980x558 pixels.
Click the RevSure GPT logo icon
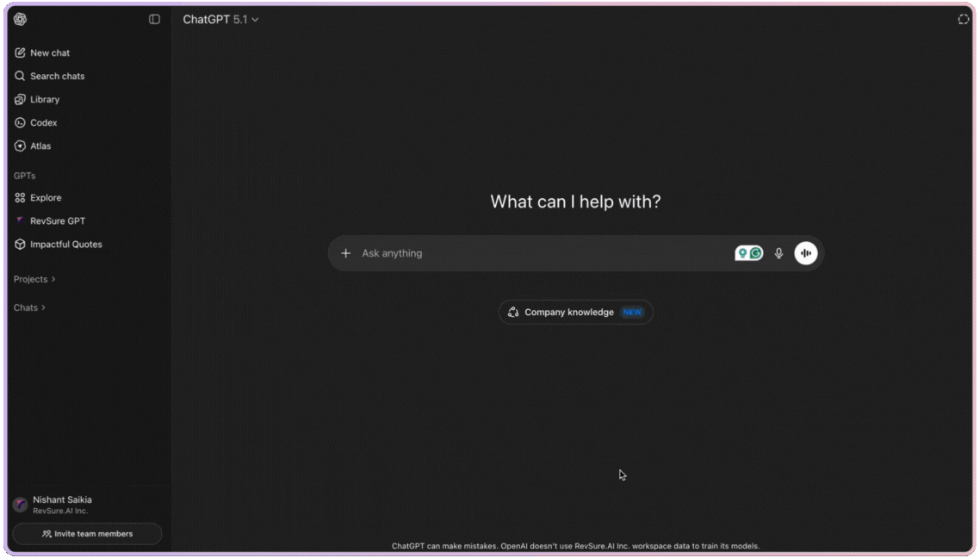pyautogui.click(x=20, y=220)
